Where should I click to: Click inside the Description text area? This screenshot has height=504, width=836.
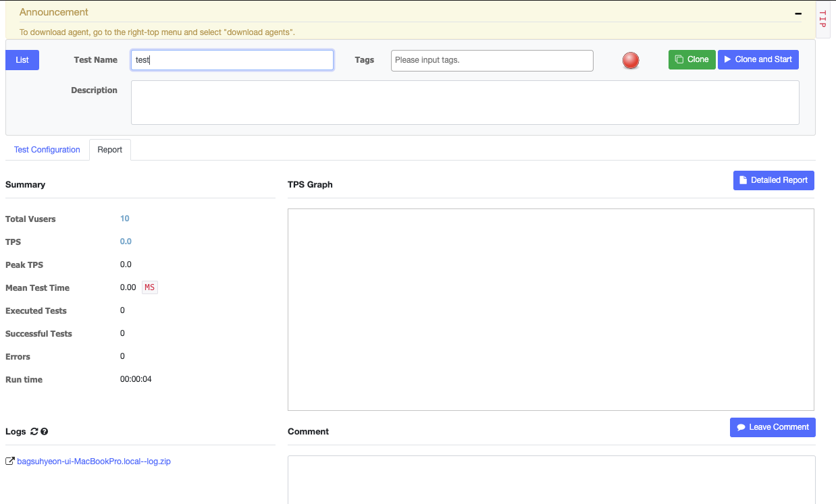coord(465,103)
